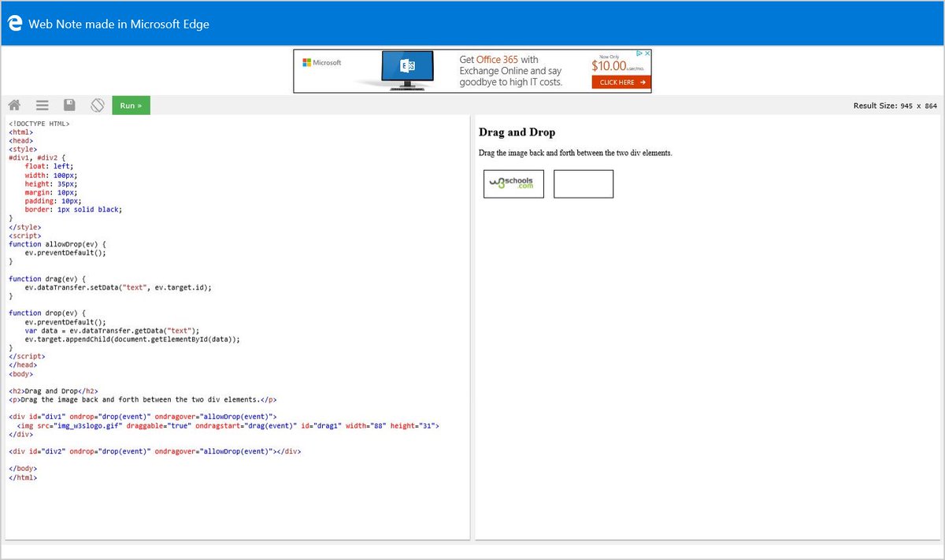Click the Home icon in the editor toolbar
This screenshot has width=945, height=560.
click(14, 105)
